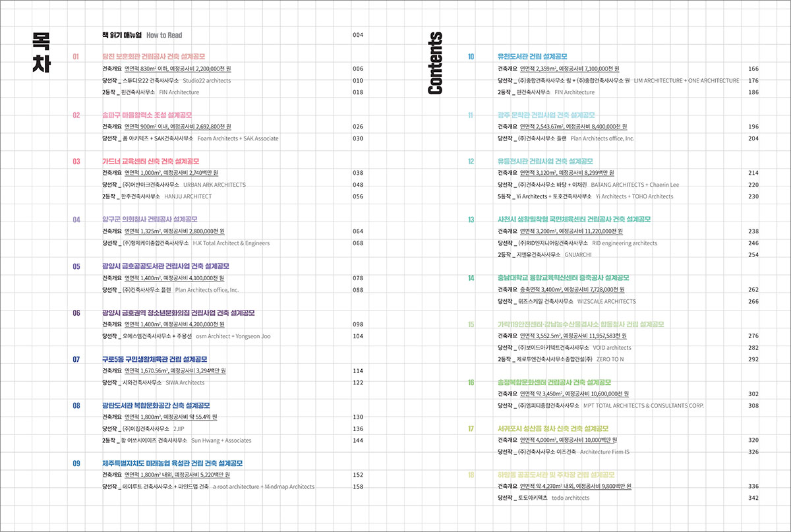Screen dimensions: 791x532
Task: Select 'Studio22 architects' entry
Action: [x=207, y=80]
